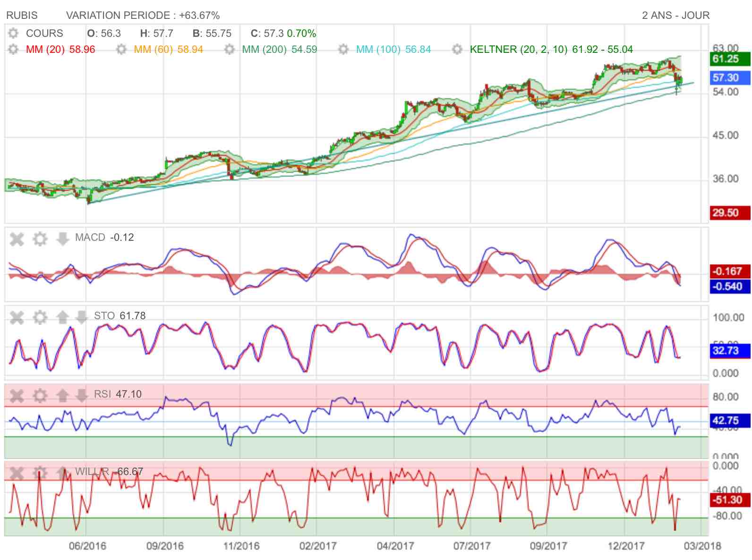
Task: Move MACD panel down with arrow
Action: (x=62, y=239)
